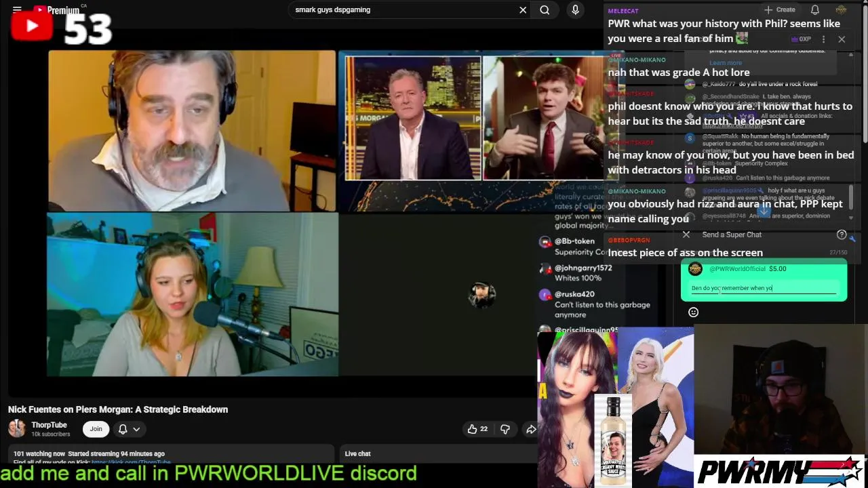Go to YouTube Premium home logo
Screen dimensions: 868x488
(x=56, y=10)
